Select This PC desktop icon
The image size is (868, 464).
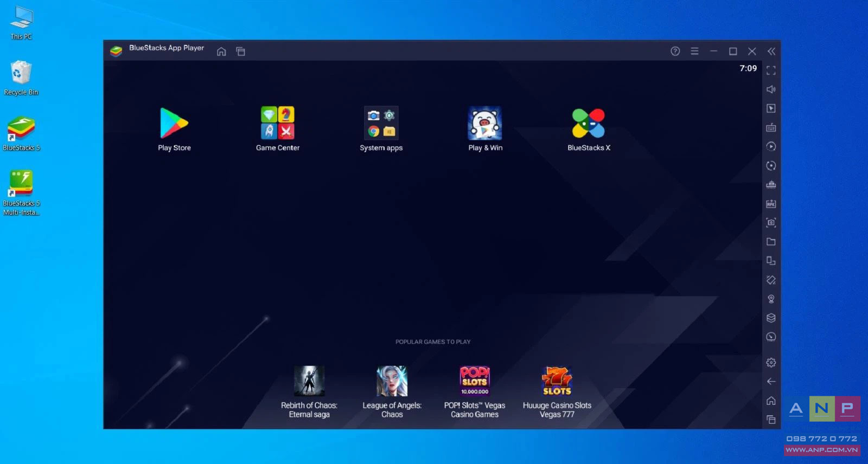tap(21, 23)
